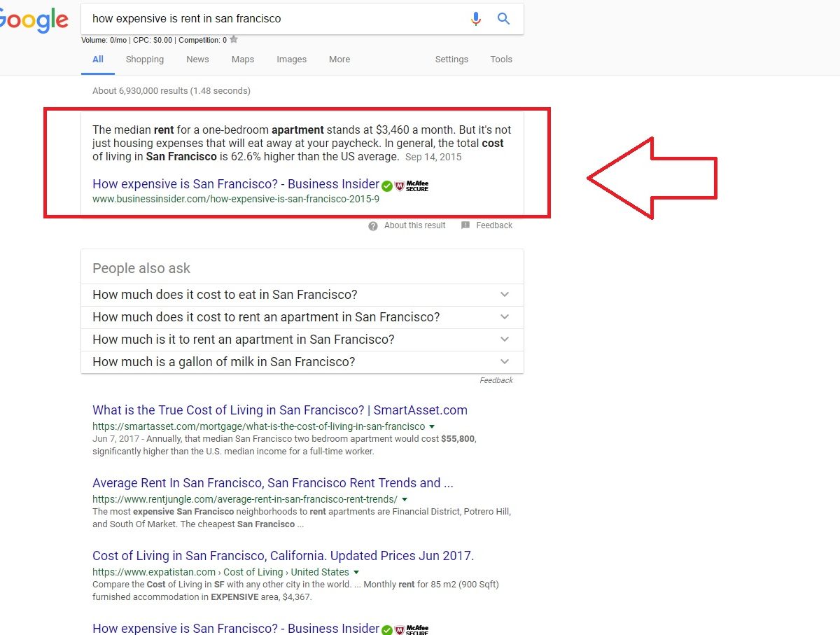Open featured Business Insider result title
840x635 pixels.
236,184
